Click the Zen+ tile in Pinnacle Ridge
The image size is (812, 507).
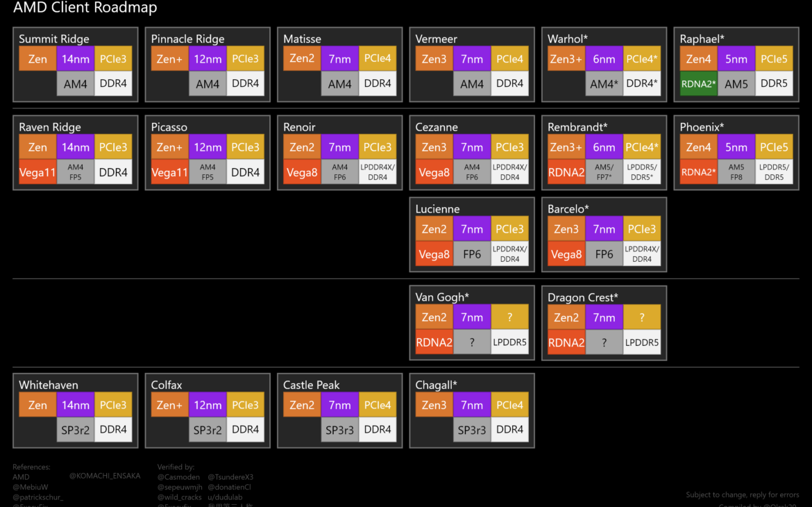170,59
